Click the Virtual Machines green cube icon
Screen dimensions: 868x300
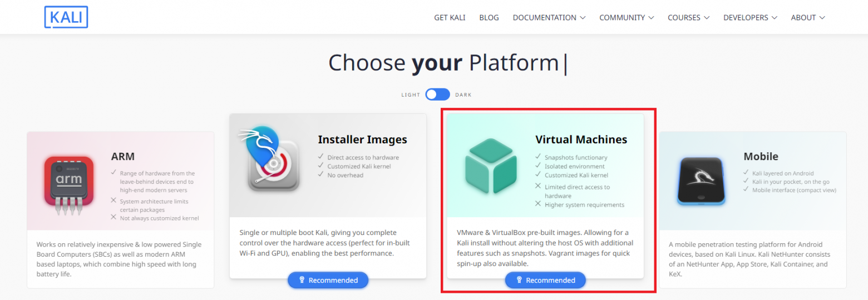tap(491, 166)
